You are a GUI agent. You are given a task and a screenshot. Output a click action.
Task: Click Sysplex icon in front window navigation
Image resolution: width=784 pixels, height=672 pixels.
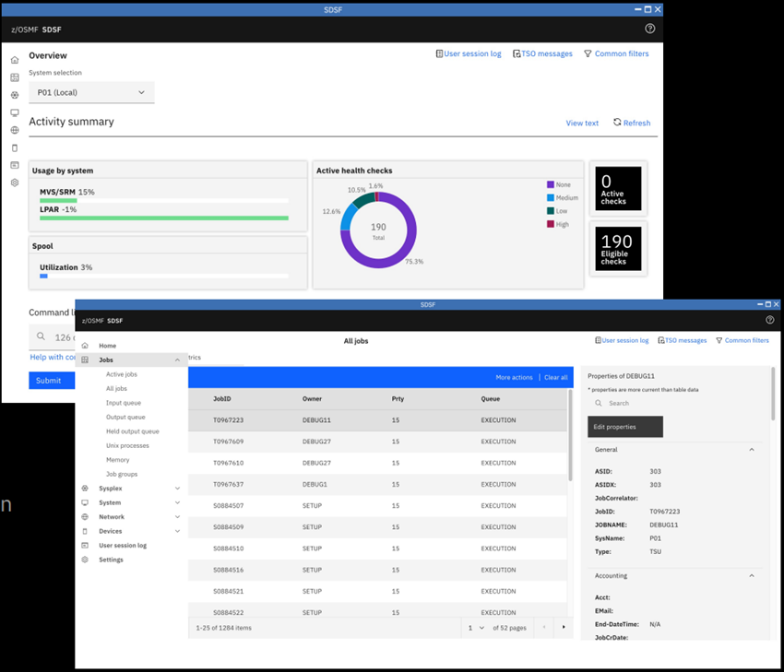pos(85,489)
